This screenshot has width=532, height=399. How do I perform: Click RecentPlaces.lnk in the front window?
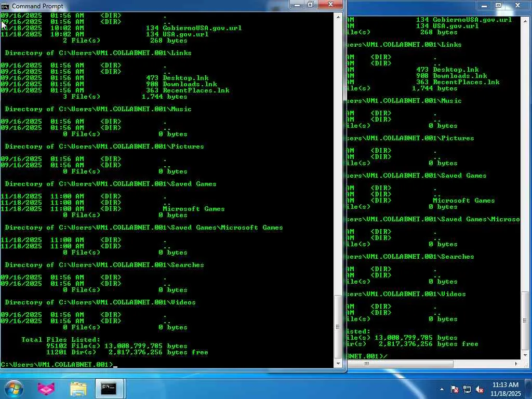[196, 90]
